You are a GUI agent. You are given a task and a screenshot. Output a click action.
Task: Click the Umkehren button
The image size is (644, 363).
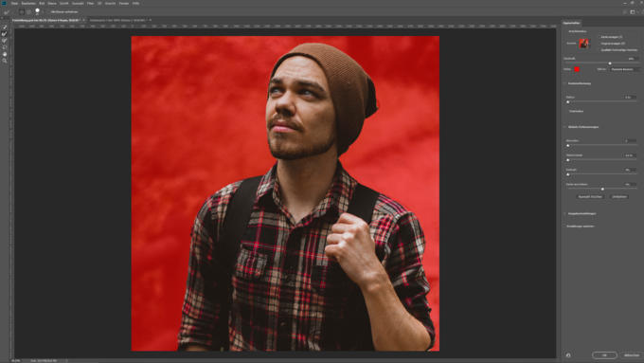619,197
